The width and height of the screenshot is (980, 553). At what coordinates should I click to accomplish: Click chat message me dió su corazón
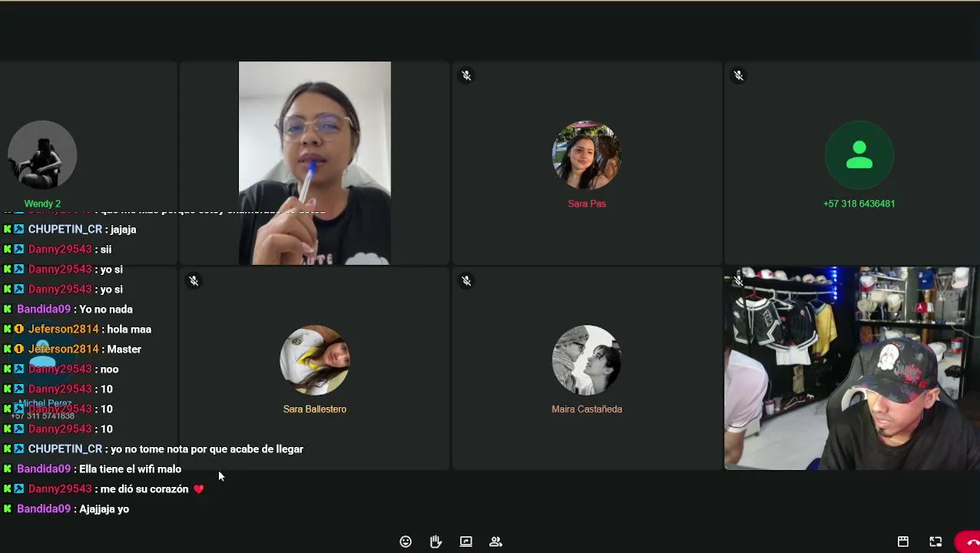(104, 488)
